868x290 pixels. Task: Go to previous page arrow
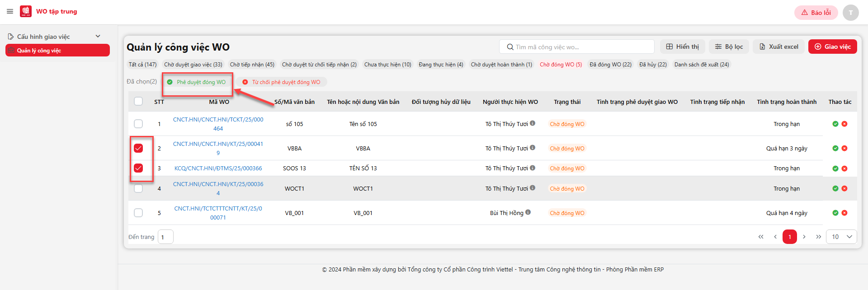(x=775, y=237)
